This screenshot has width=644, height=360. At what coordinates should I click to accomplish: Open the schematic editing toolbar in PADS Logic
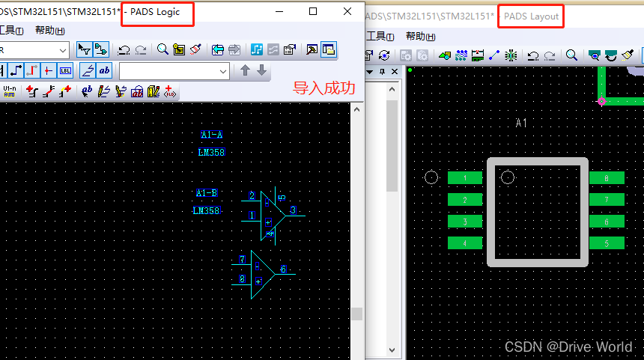pos(257,49)
